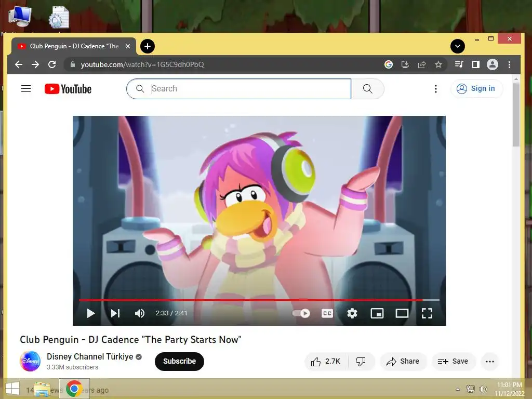
Task: Click the page vertical scrollbar
Action: click(x=516, y=115)
